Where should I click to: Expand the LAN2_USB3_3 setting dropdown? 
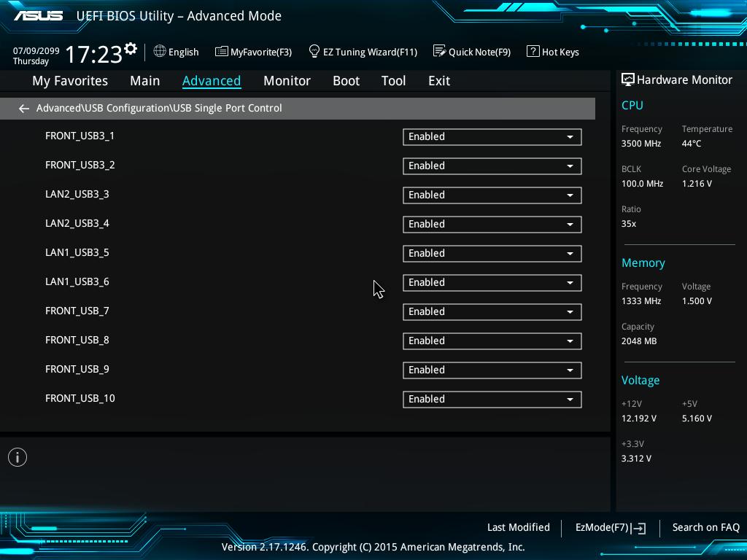pos(492,195)
